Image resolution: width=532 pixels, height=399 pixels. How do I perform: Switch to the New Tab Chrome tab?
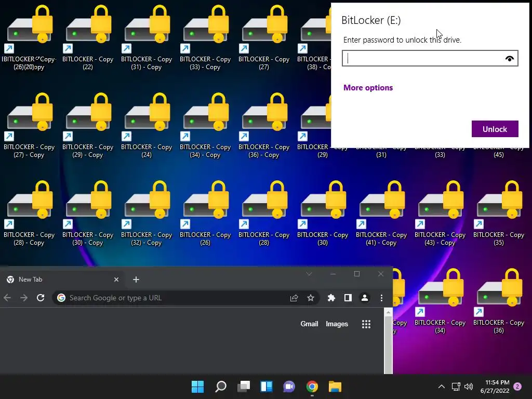[63, 279]
